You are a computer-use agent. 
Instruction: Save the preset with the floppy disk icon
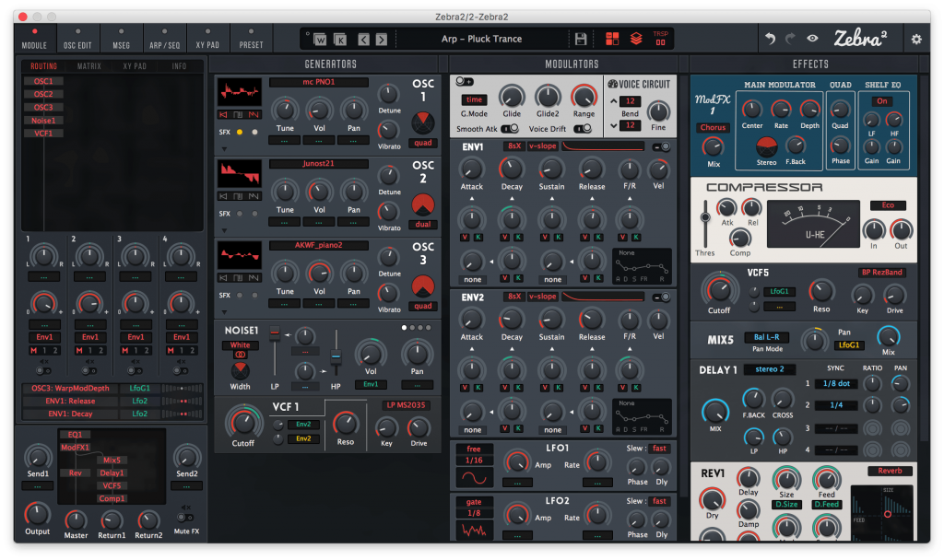coord(581,39)
